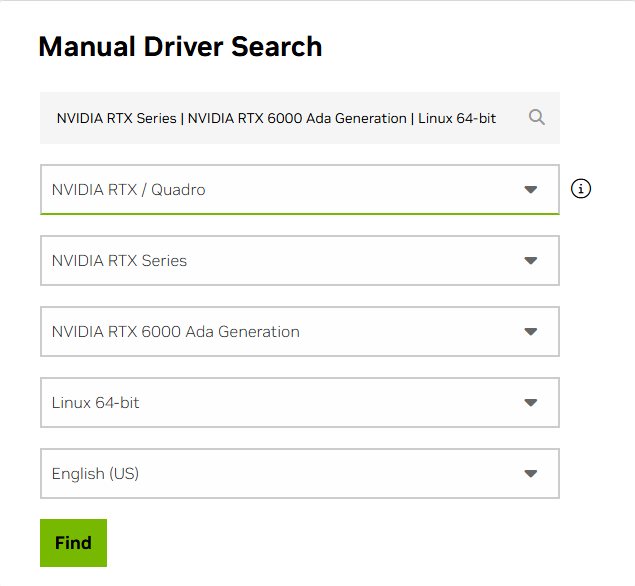Click the arrow icon on NVIDIA RTX / Quadro
This screenshot has height=586, width=635.
[531, 190]
